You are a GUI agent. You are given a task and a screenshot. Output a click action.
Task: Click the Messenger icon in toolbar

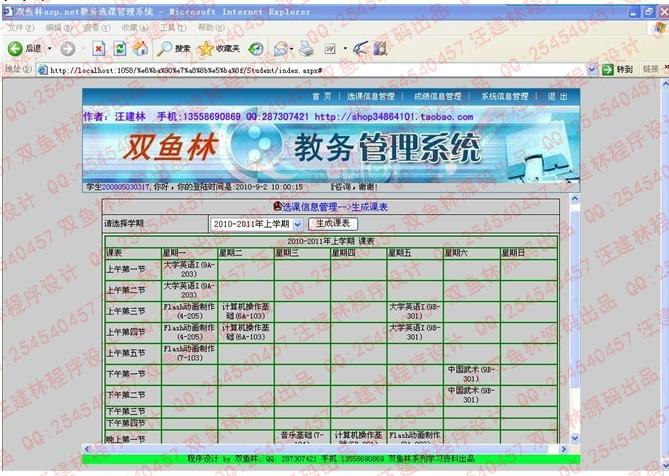coord(360,49)
